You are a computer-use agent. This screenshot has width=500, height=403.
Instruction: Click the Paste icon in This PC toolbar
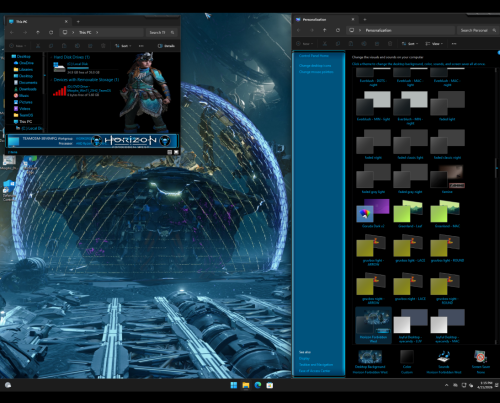pyautogui.click(x=64, y=46)
